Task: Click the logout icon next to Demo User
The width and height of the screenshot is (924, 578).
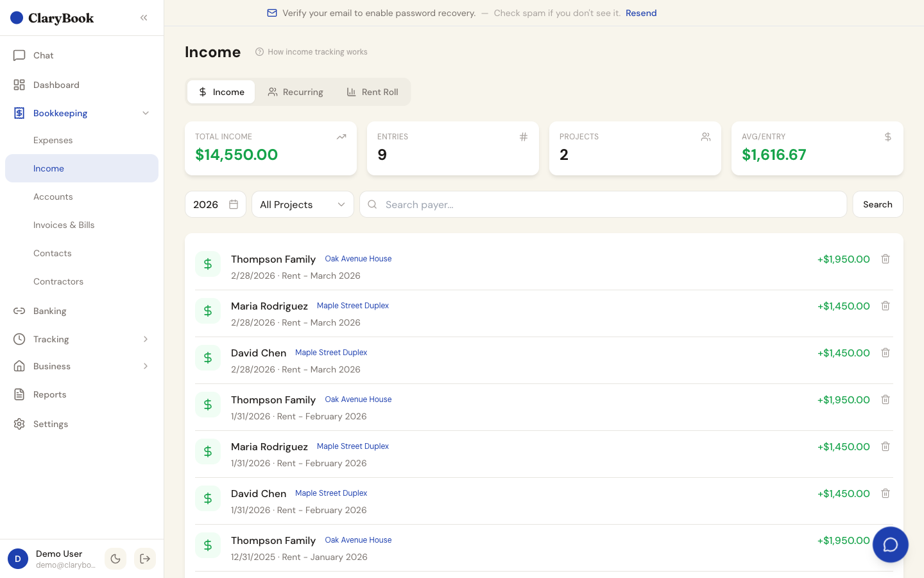Action: tap(145, 559)
